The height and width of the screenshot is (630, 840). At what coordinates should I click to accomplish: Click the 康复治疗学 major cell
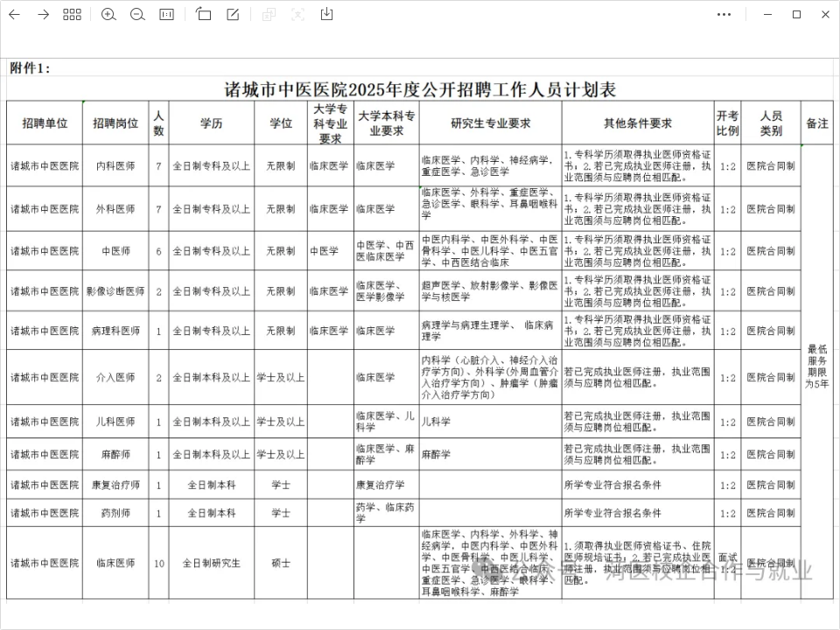[386, 485]
